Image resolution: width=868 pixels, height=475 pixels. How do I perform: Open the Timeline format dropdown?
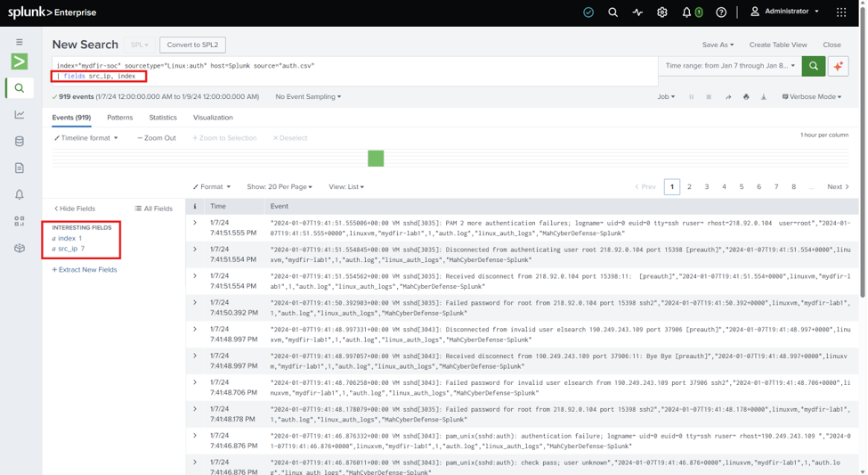pos(85,138)
